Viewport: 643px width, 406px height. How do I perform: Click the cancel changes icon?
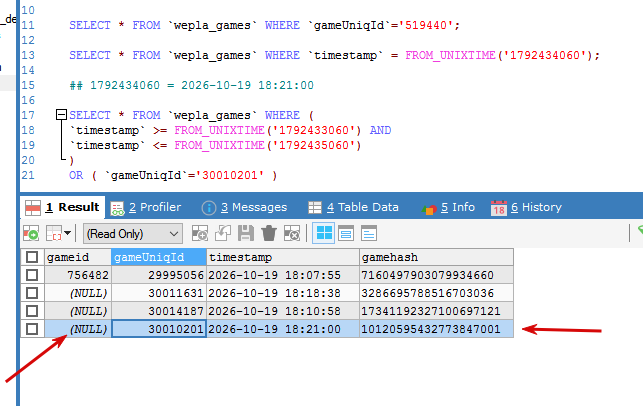[292, 233]
